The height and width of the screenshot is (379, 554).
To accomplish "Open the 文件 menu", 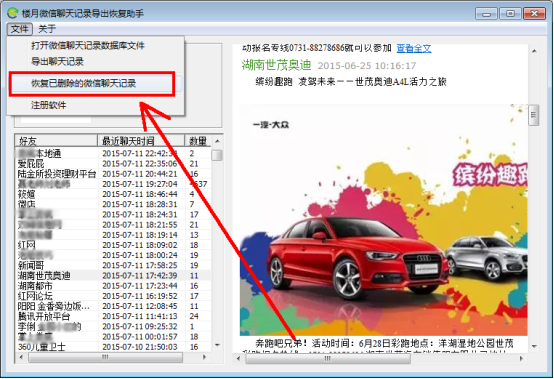I will coord(19,29).
